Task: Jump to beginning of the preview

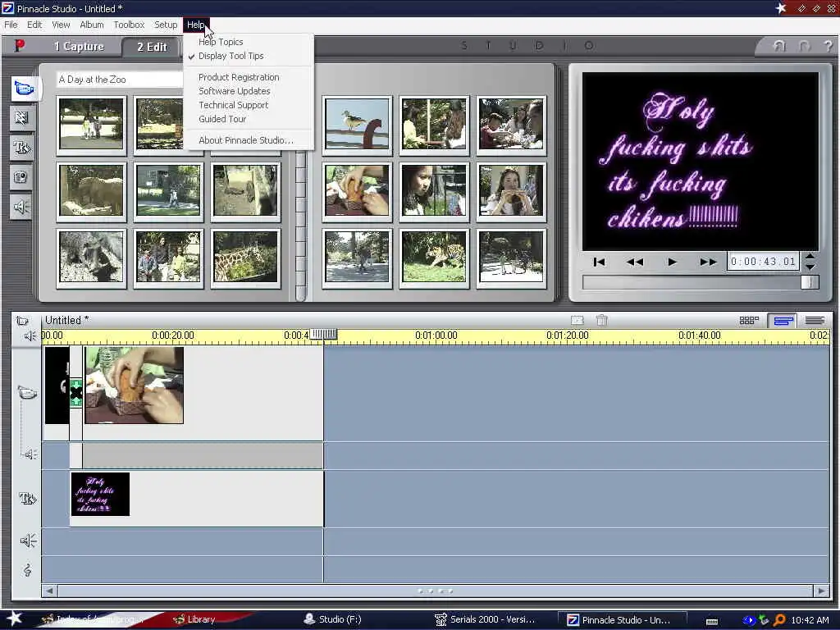Action: click(x=599, y=262)
